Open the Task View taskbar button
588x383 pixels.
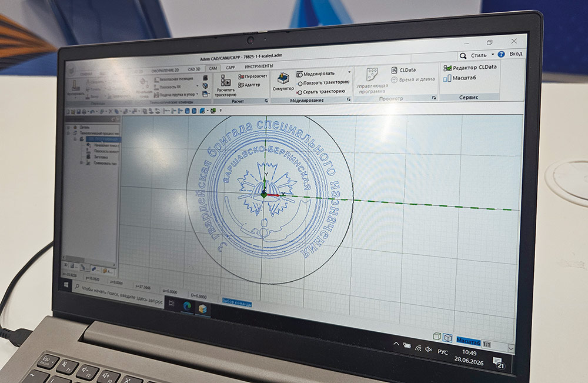pos(171,303)
